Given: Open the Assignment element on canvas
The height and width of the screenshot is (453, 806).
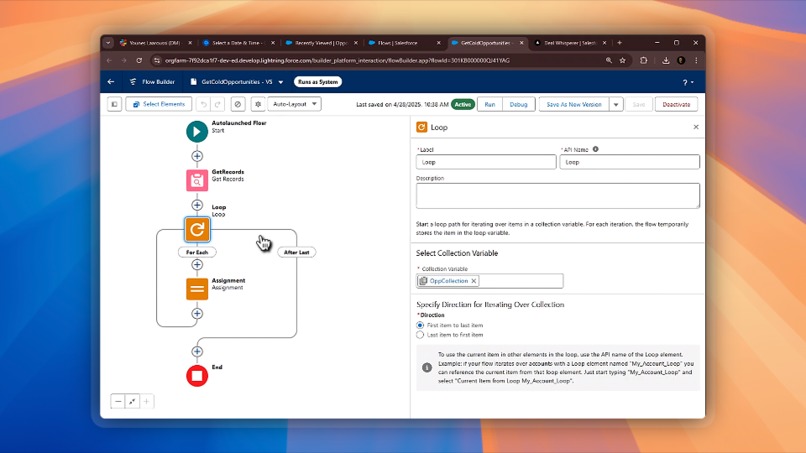Looking at the screenshot, I should [197, 288].
